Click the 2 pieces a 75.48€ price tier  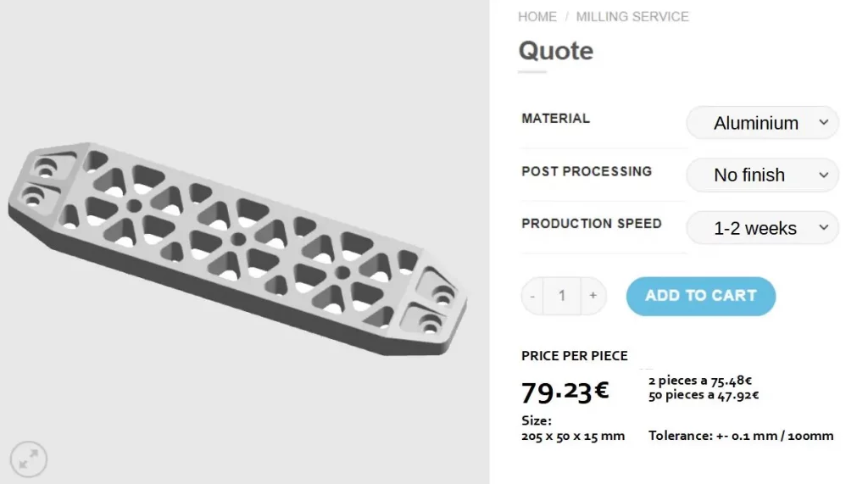coord(700,381)
